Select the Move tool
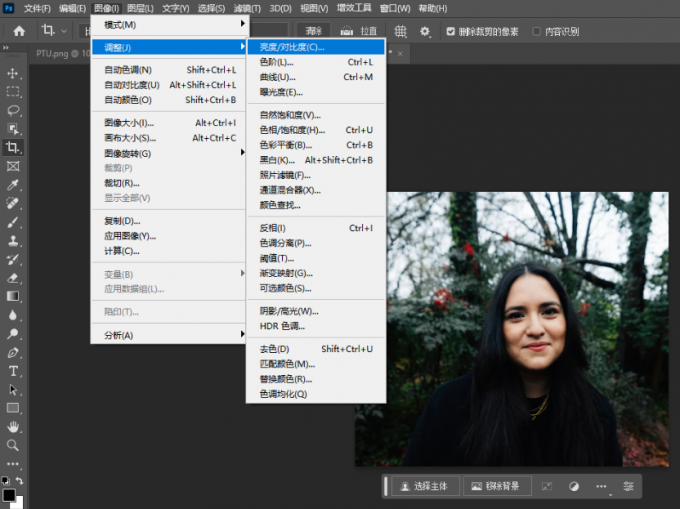This screenshot has width=680, height=509. [x=13, y=73]
